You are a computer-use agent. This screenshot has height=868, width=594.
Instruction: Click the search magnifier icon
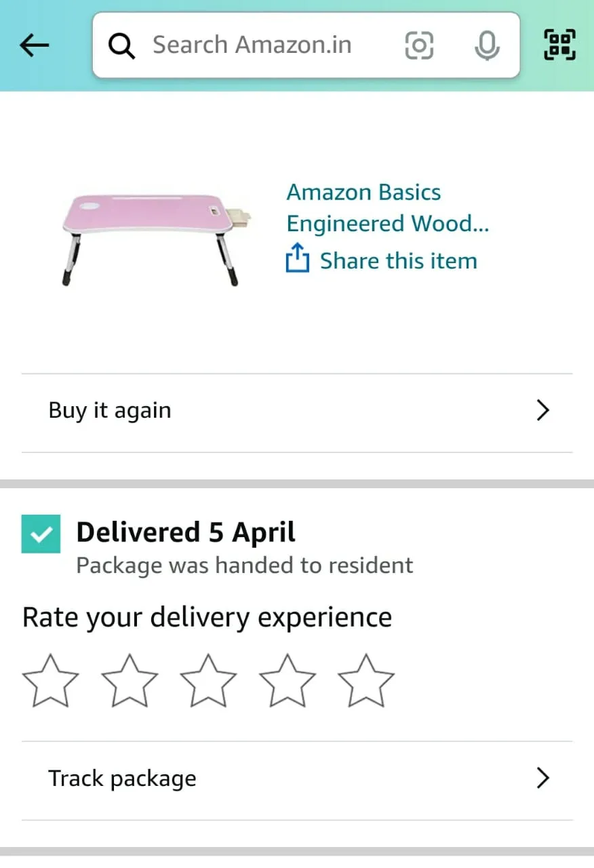click(122, 46)
